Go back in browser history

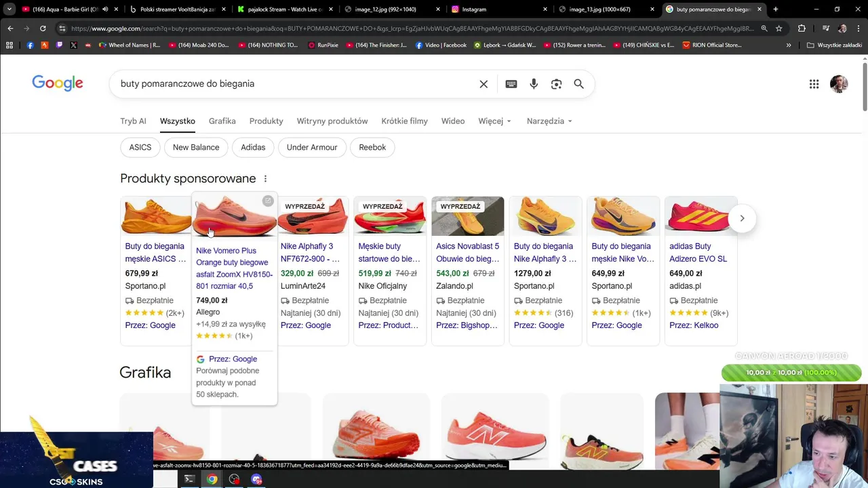(10, 28)
